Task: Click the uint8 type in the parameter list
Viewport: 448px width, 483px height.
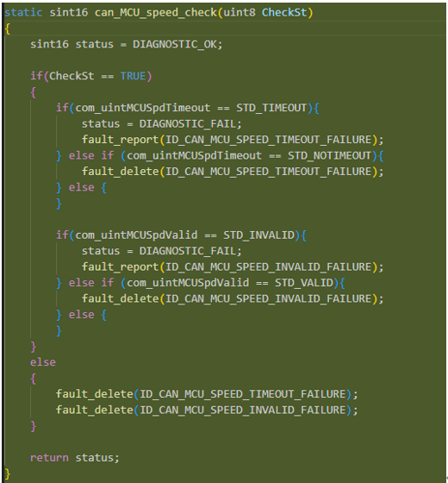Action: coord(240,13)
